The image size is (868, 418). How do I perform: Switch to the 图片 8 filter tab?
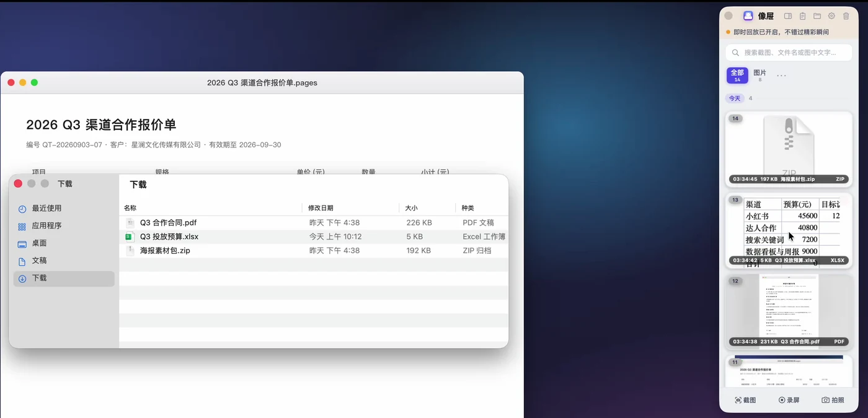click(x=759, y=76)
